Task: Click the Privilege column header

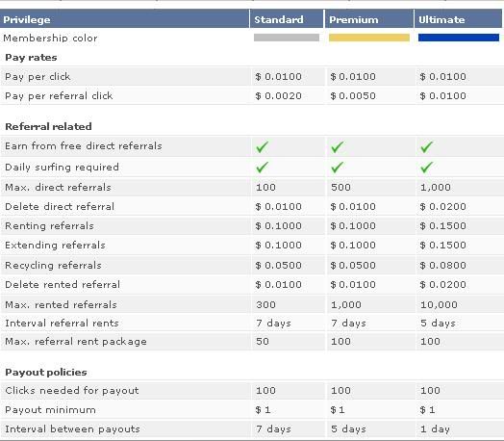Action: click(x=27, y=20)
